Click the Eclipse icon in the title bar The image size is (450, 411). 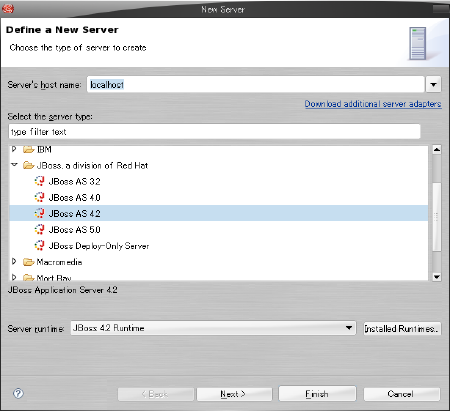[8, 8]
